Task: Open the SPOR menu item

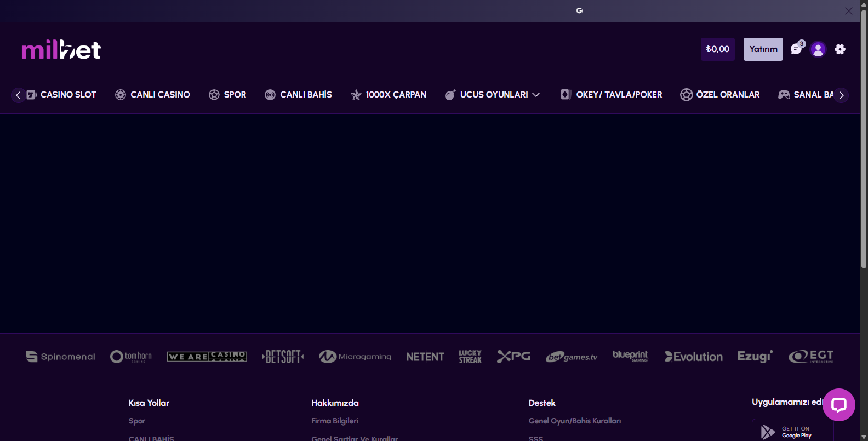Action: (235, 95)
